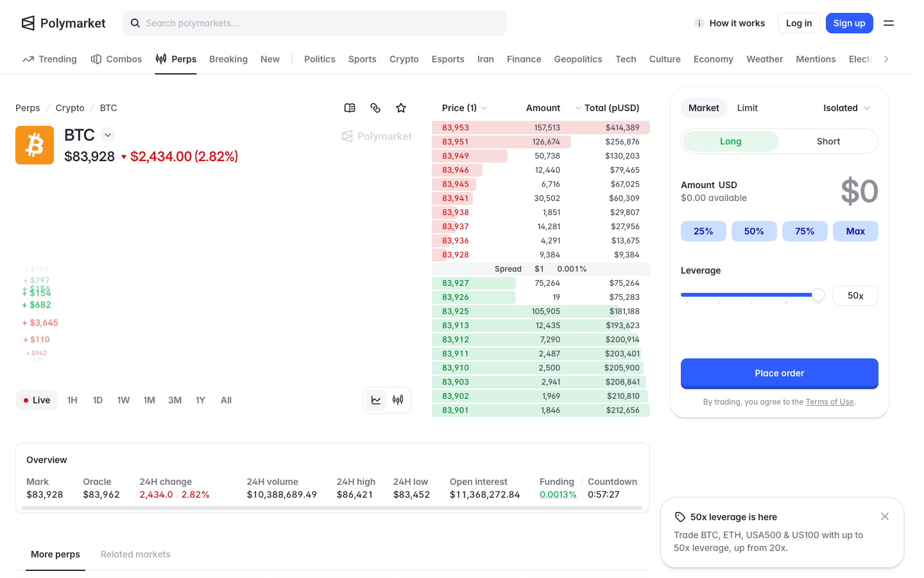Click the Sign up button
The width and height of the screenshot is (924, 578).
pos(850,23)
